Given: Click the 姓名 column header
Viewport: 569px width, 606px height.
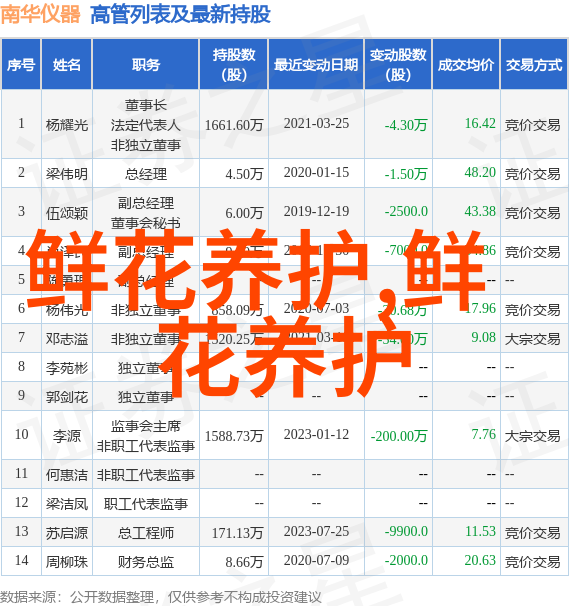Looking at the screenshot, I should (x=67, y=64).
